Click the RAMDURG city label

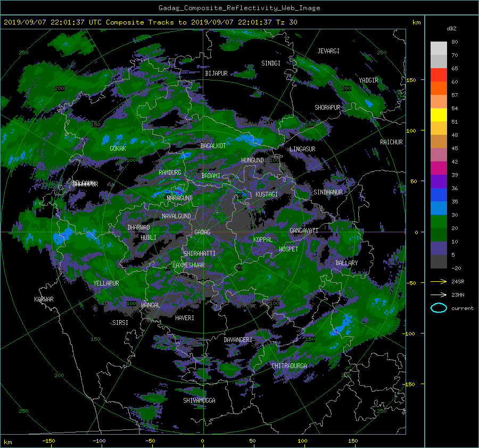tap(170, 173)
